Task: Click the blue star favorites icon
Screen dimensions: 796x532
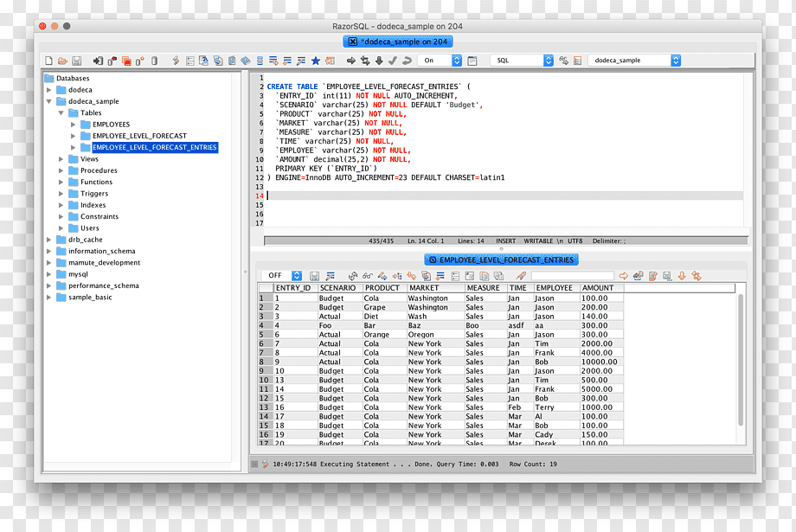Action: tap(315, 61)
